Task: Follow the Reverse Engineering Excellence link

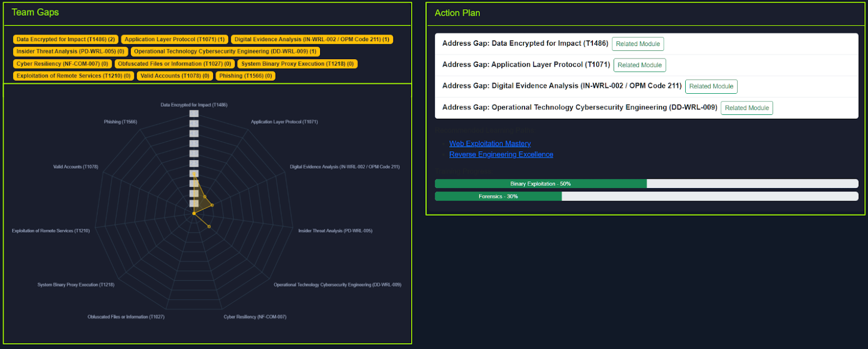Action: (501, 154)
